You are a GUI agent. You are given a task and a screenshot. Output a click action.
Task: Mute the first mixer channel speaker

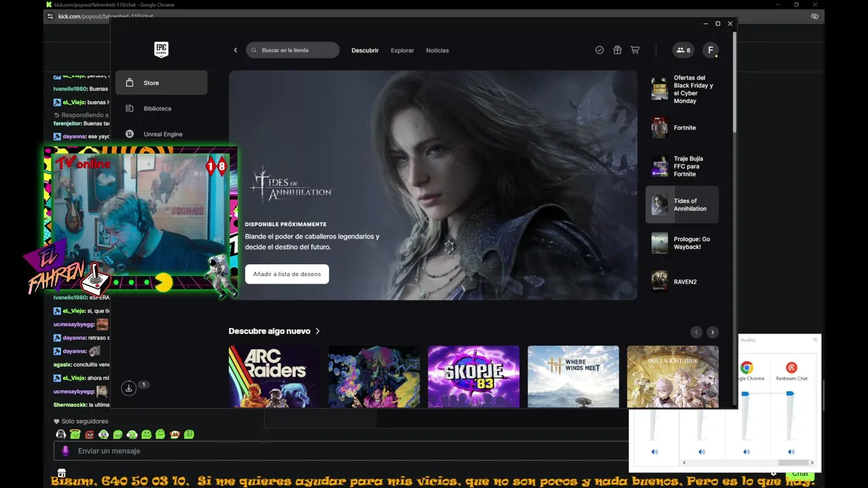coord(655,451)
